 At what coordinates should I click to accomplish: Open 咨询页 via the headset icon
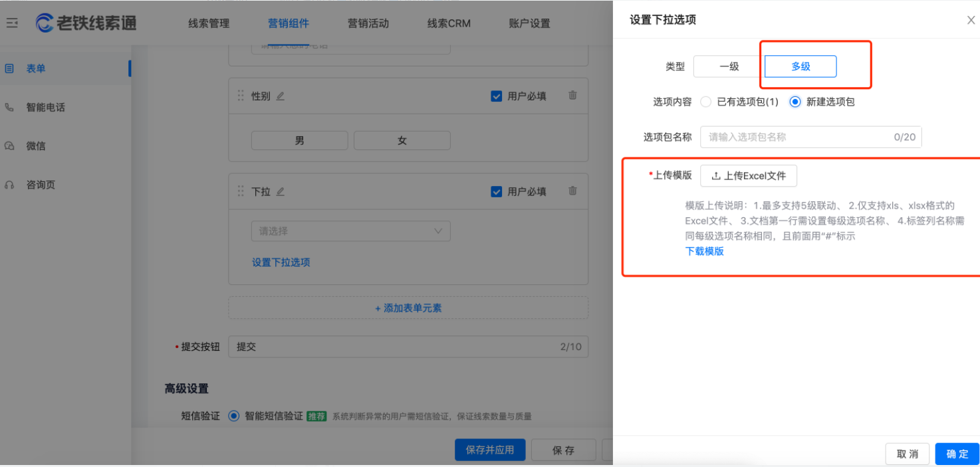[9, 185]
